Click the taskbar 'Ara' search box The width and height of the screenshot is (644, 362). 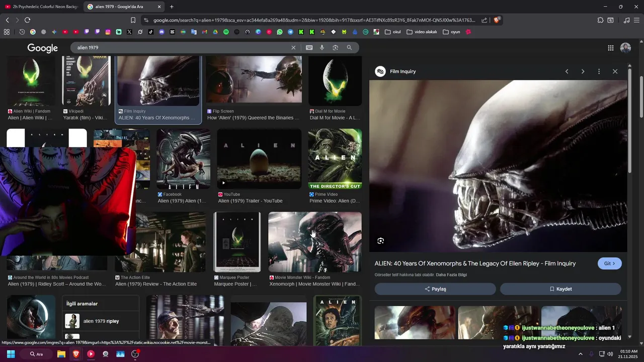pos(36,354)
